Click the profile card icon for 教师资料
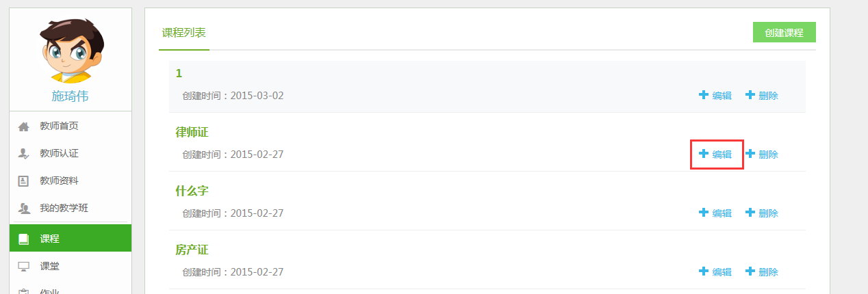Image resolution: width=868 pixels, height=294 pixels. click(x=24, y=181)
